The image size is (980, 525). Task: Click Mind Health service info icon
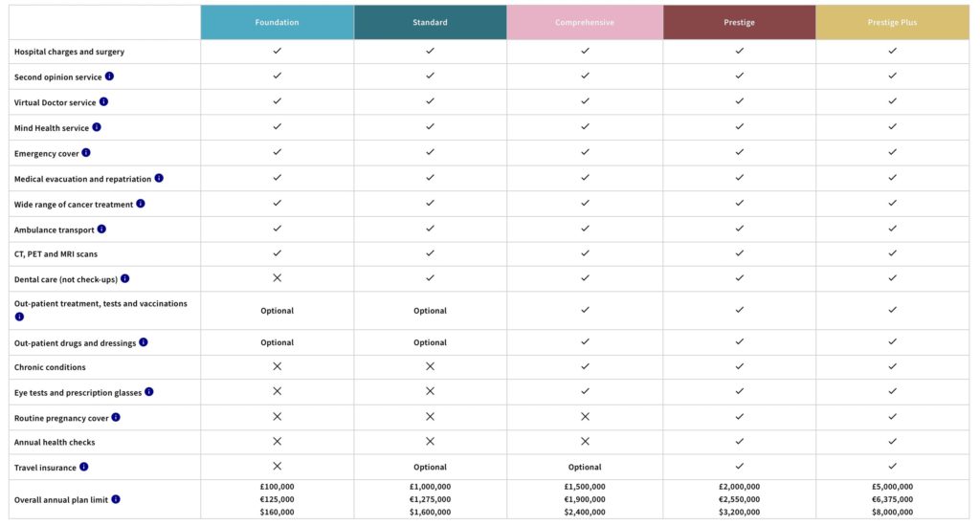97,127
